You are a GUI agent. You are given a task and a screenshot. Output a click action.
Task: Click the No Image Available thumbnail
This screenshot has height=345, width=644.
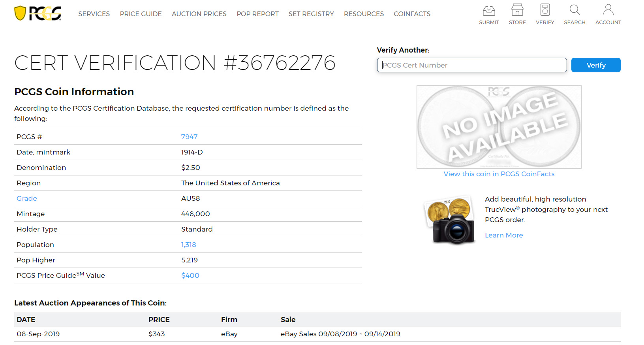pyautogui.click(x=499, y=127)
